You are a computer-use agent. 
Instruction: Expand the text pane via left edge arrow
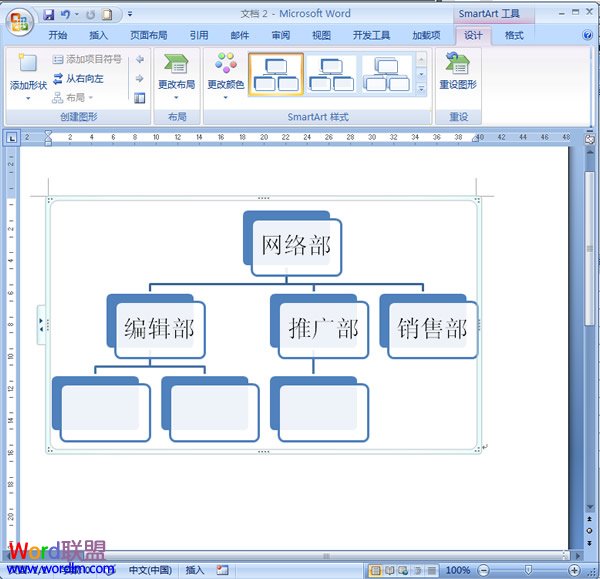pos(41,322)
